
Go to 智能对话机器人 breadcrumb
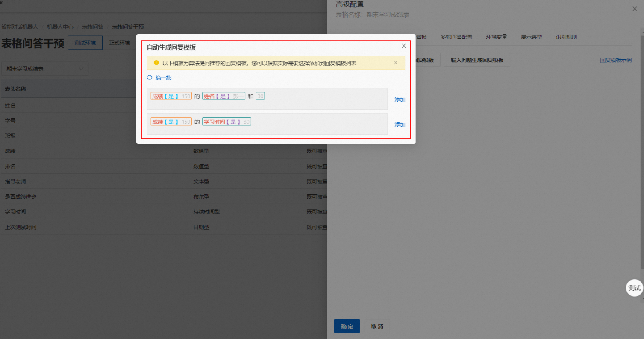coord(20,26)
